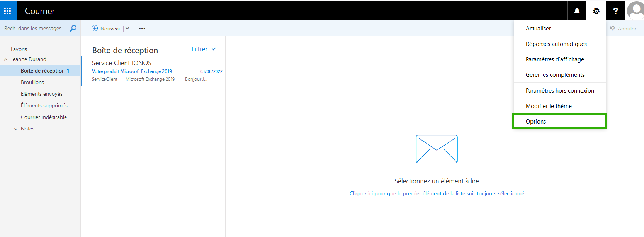The width and height of the screenshot is (644, 237).
Task: Click the Jeanne Durand mailbox name
Action: [x=29, y=59]
